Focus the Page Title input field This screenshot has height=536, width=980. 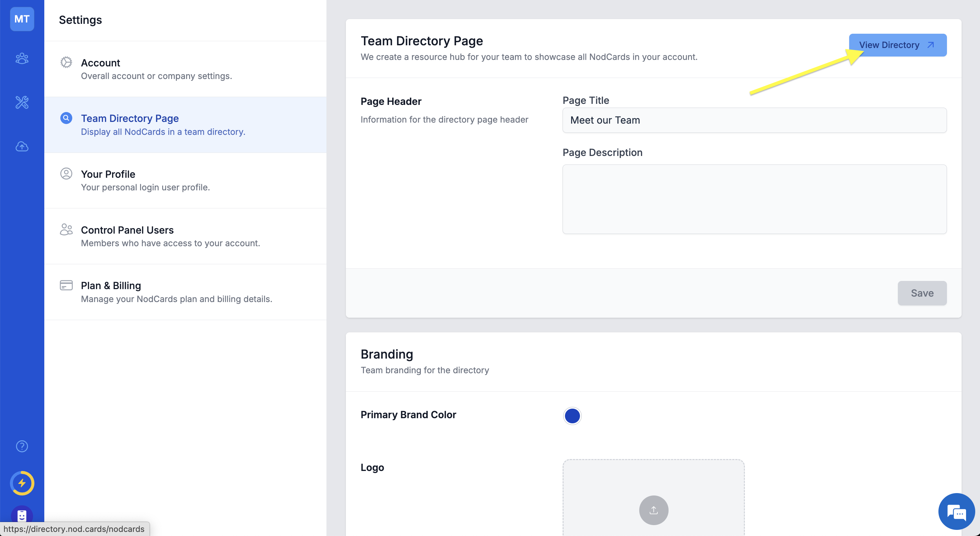click(x=754, y=120)
